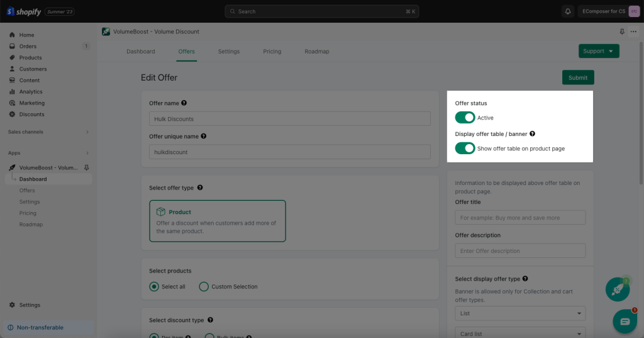Click the page vertical scrollbar
Screen dimensions: 644x338
tap(641, 113)
